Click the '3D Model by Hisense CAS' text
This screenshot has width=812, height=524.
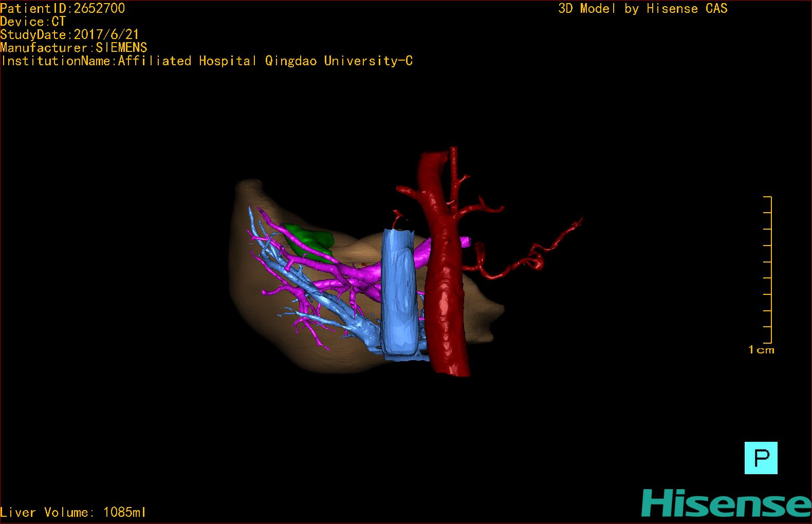pos(643,8)
